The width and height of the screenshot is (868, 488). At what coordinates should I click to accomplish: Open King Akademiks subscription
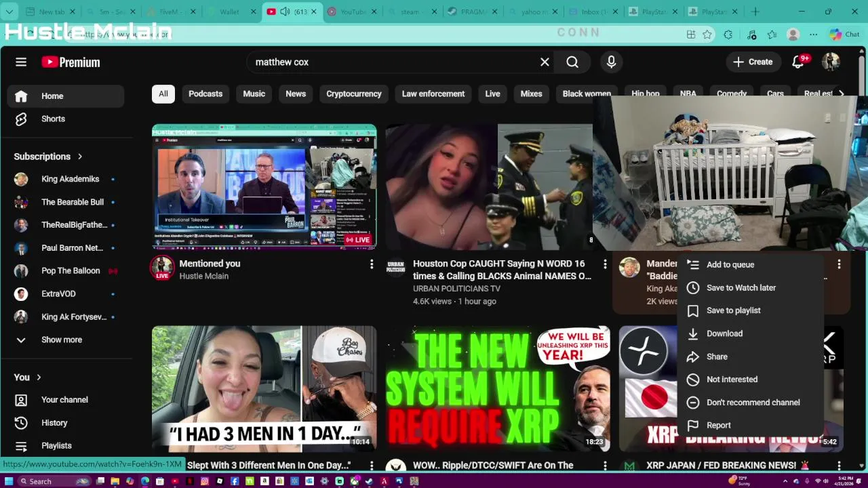(x=66, y=179)
